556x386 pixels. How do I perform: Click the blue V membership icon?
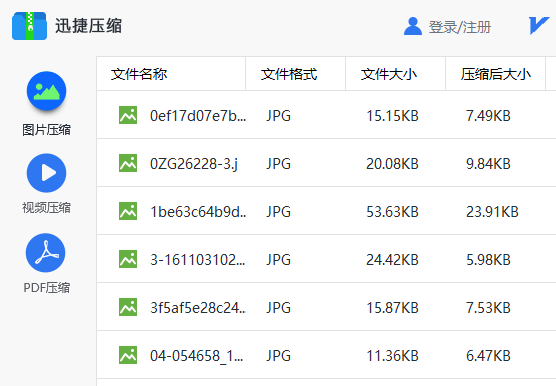pos(539,26)
